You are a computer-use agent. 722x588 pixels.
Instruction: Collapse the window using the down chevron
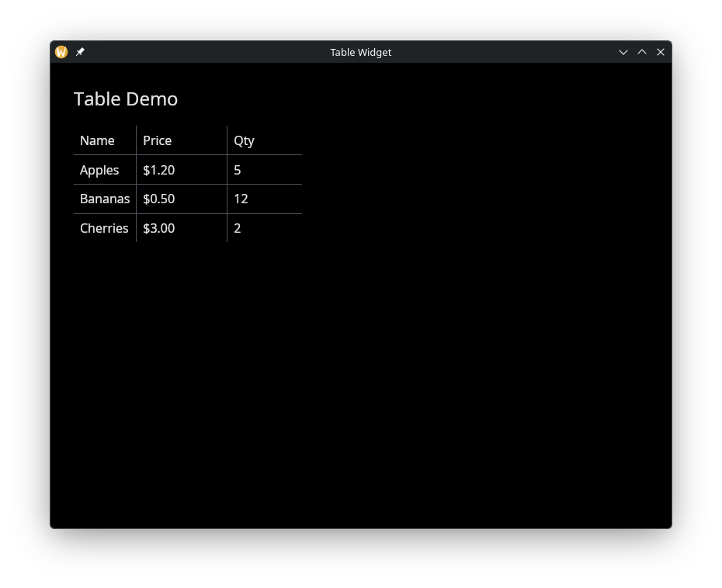pyautogui.click(x=623, y=52)
